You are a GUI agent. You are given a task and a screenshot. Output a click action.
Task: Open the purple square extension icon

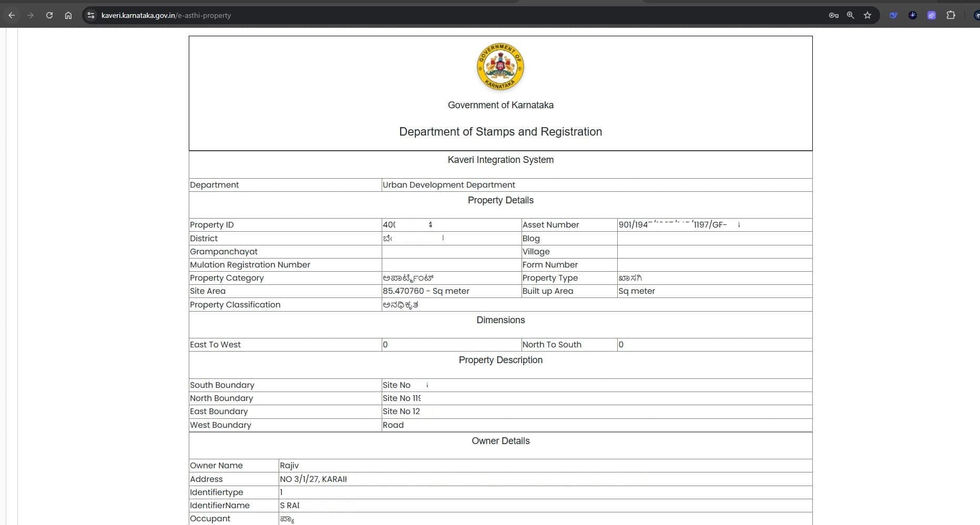pyautogui.click(x=931, y=15)
